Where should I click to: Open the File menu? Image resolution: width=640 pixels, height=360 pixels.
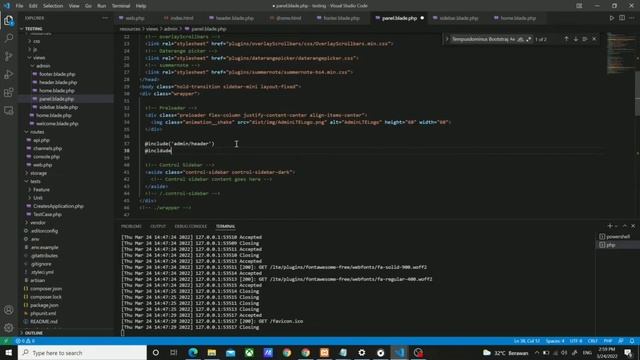point(19,6)
